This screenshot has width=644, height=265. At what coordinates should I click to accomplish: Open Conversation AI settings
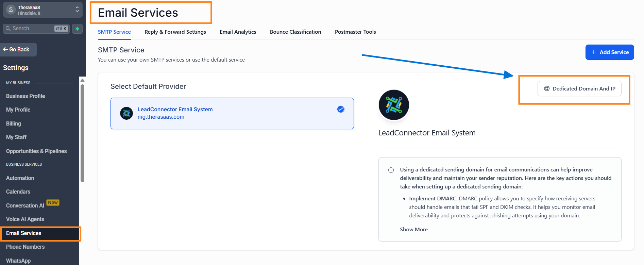point(25,206)
